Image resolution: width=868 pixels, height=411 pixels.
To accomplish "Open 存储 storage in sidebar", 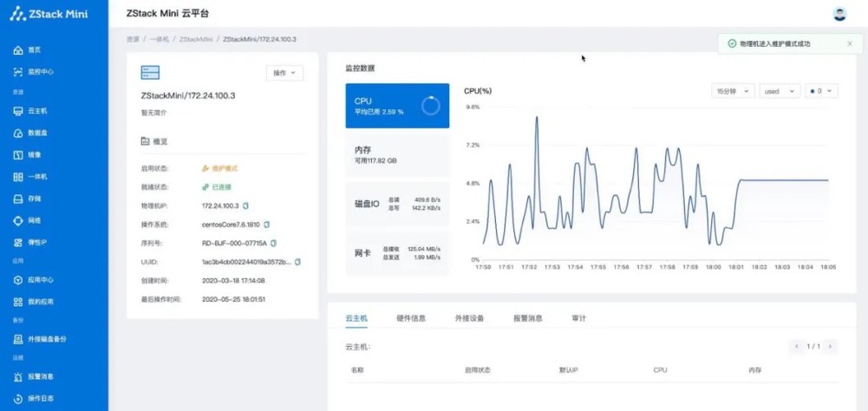I will point(27,199).
